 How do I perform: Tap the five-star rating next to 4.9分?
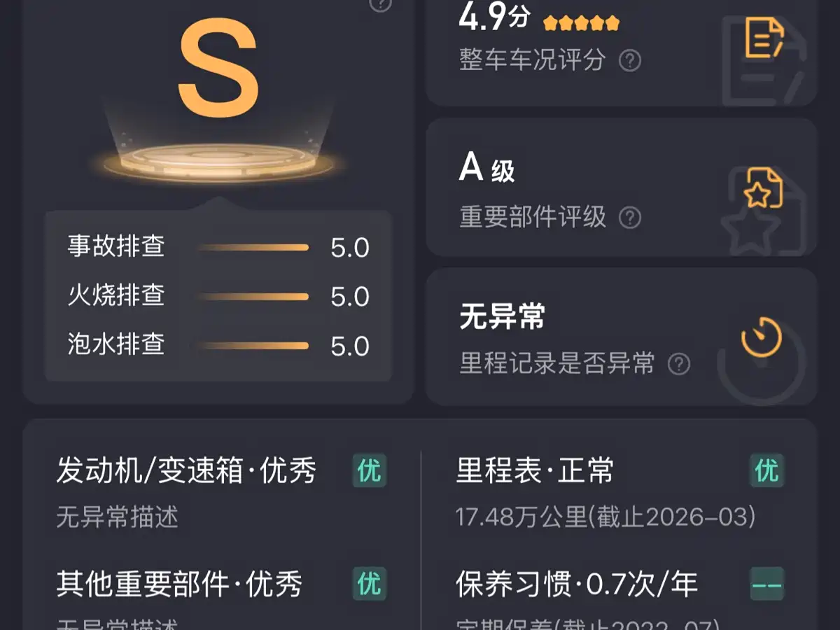(581, 24)
